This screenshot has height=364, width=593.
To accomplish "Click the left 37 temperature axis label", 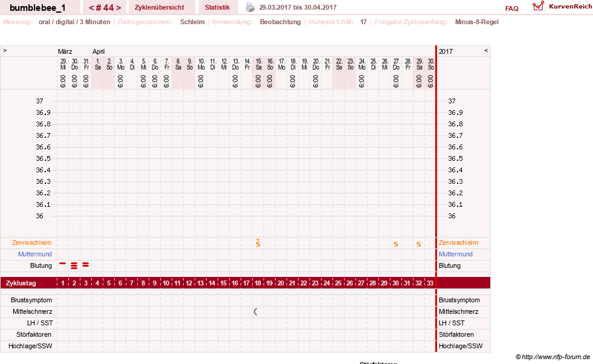I will [x=40, y=101].
